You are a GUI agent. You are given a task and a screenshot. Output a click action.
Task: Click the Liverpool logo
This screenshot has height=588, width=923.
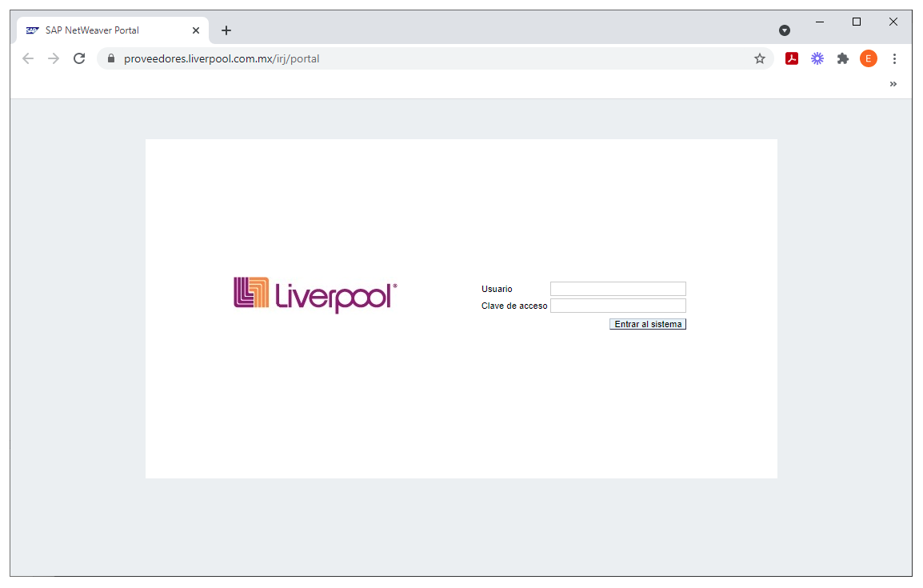coord(315,294)
